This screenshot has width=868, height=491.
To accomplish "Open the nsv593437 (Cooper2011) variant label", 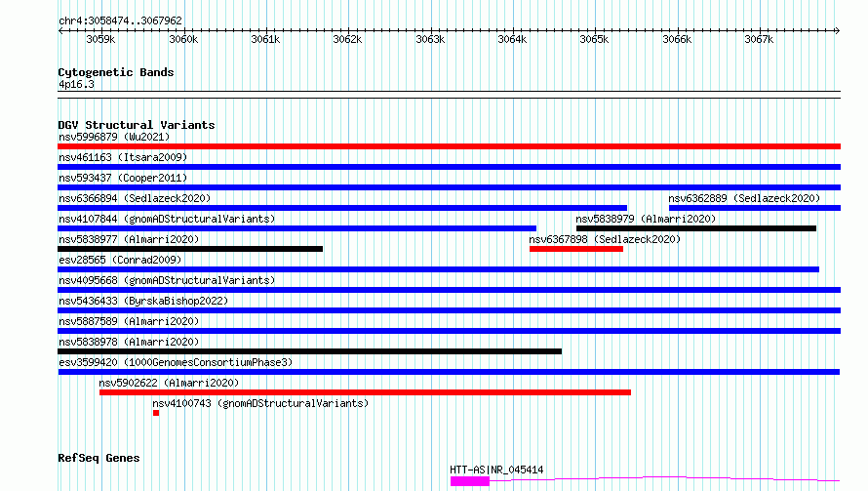I will coord(123,178).
